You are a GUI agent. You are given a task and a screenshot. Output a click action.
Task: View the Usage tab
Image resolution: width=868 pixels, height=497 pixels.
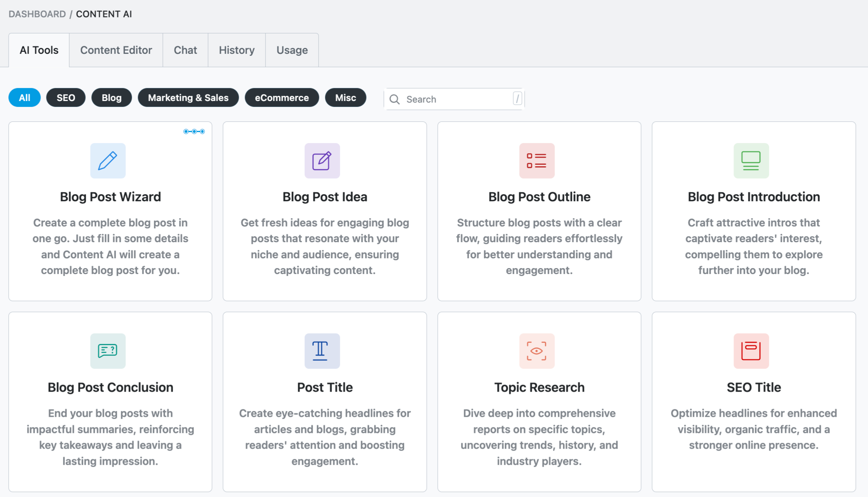292,50
